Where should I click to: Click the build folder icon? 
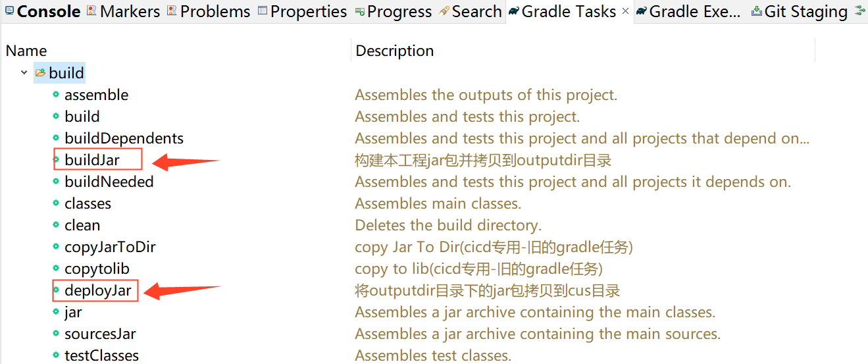tap(41, 72)
